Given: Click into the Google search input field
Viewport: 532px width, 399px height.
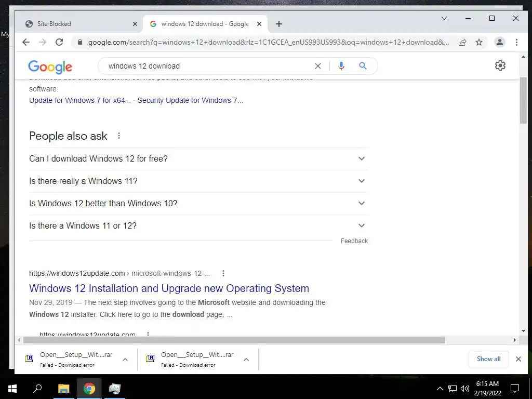Looking at the screenshot, I should 207,66.
